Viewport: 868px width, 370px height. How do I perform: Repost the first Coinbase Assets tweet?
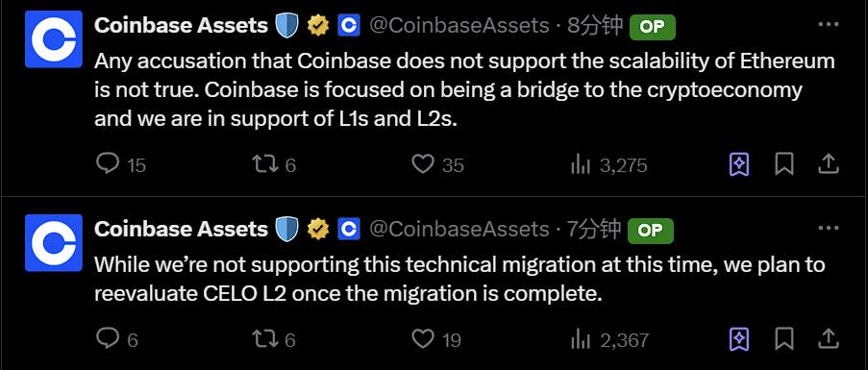263,164
